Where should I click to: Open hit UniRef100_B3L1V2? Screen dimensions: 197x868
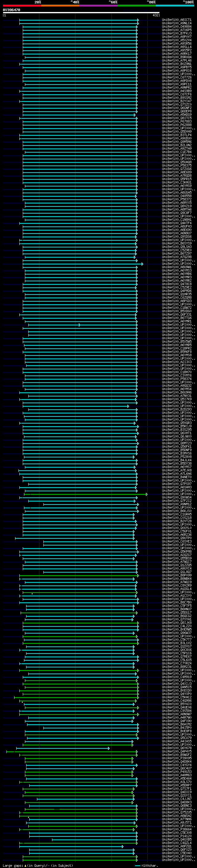click(177, 643)
